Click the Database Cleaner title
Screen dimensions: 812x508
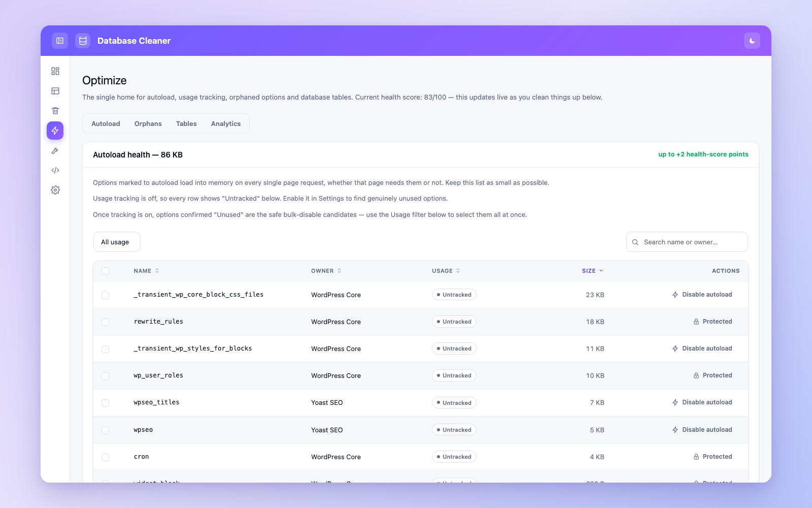tap(134, 41)
